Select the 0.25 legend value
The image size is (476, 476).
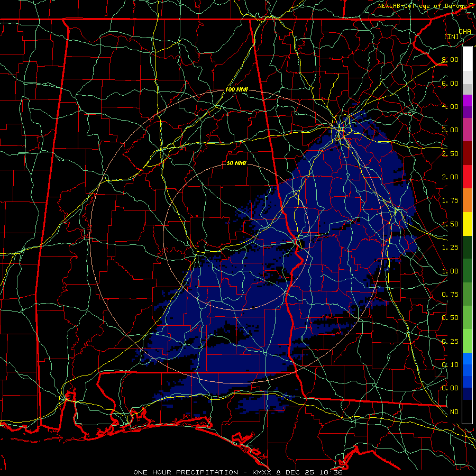tap(450, 342)
